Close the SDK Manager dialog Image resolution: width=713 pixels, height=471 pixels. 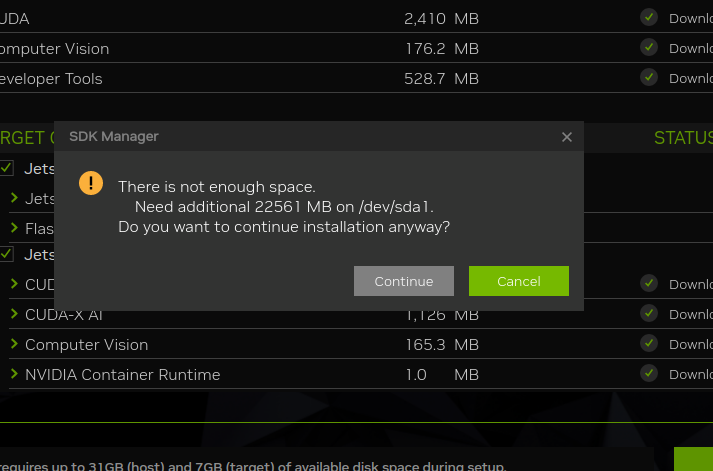click(567, 137)
